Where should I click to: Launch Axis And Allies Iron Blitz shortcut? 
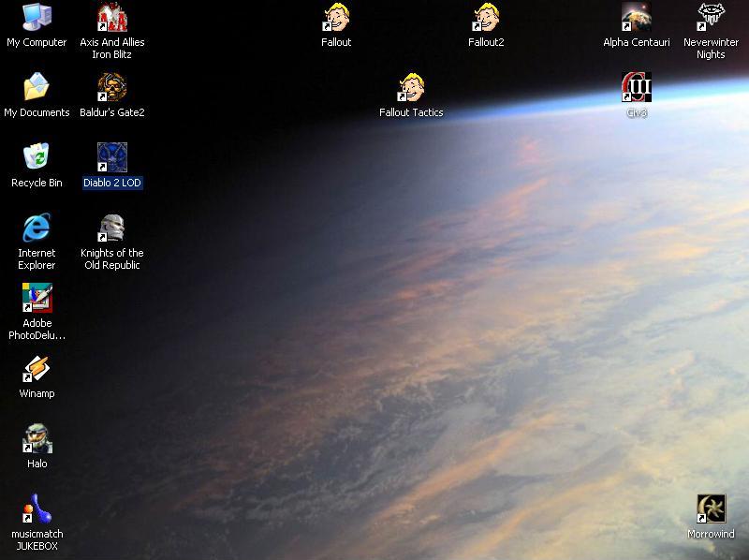[x=112, y=18]
